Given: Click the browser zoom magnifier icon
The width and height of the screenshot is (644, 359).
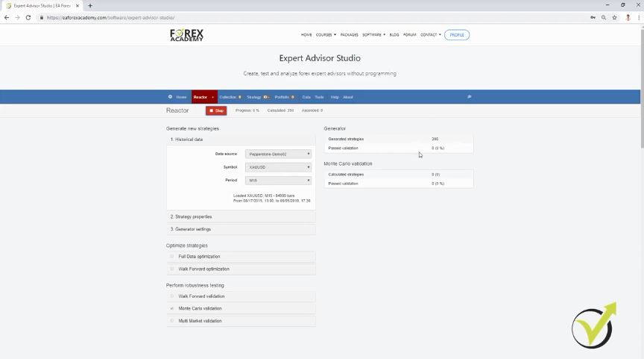Looking at the screenshot, I should click(603, 18).
